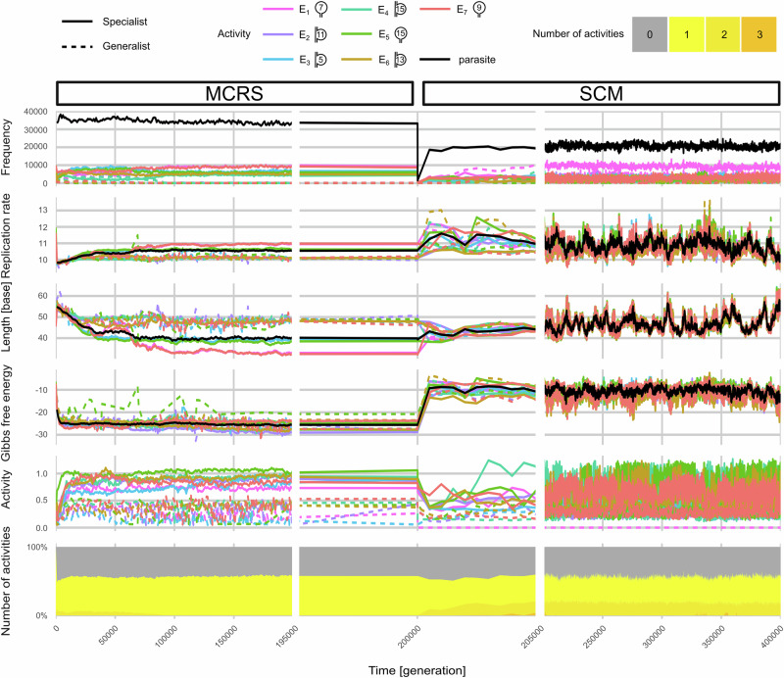The height and width of the screenshot is (678, 784).
Task: Click the 20000 tick on Frequency axis
Action: point(35,147)
